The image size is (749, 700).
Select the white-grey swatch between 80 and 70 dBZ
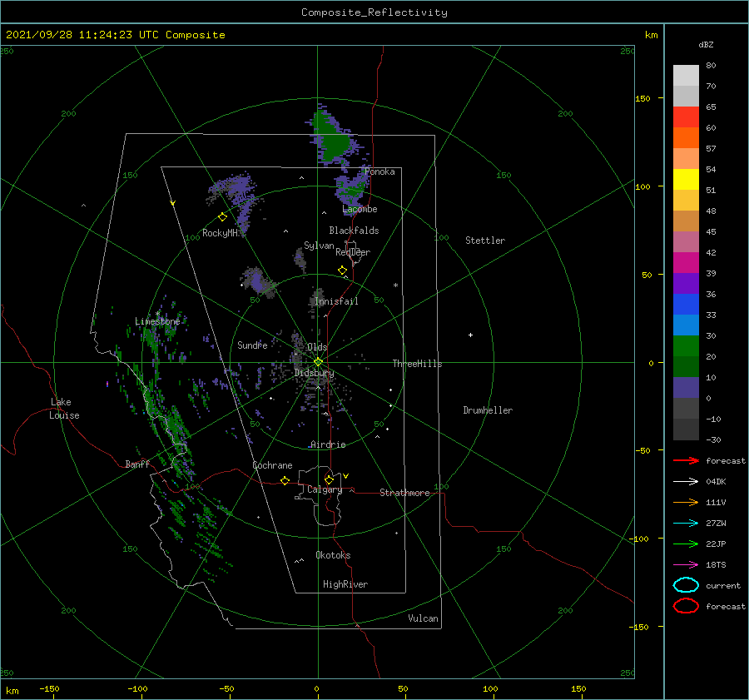(x=686, y=76)
